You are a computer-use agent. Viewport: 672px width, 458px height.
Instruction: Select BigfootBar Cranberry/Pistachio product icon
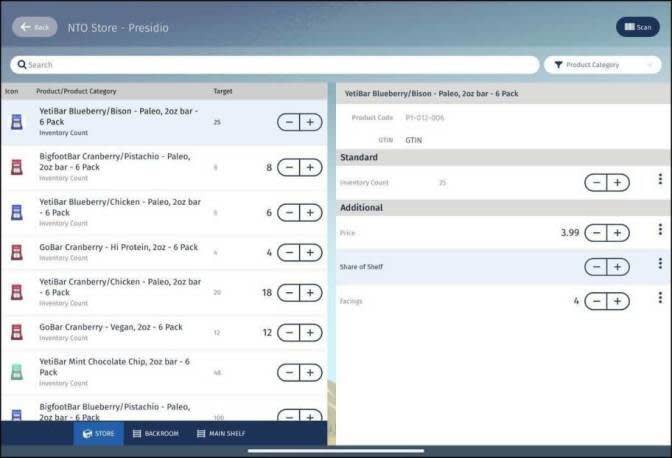[17, 167]
